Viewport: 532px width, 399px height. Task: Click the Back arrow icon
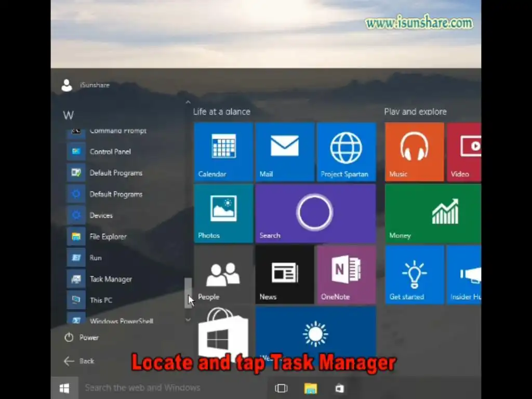click(69, 361)
